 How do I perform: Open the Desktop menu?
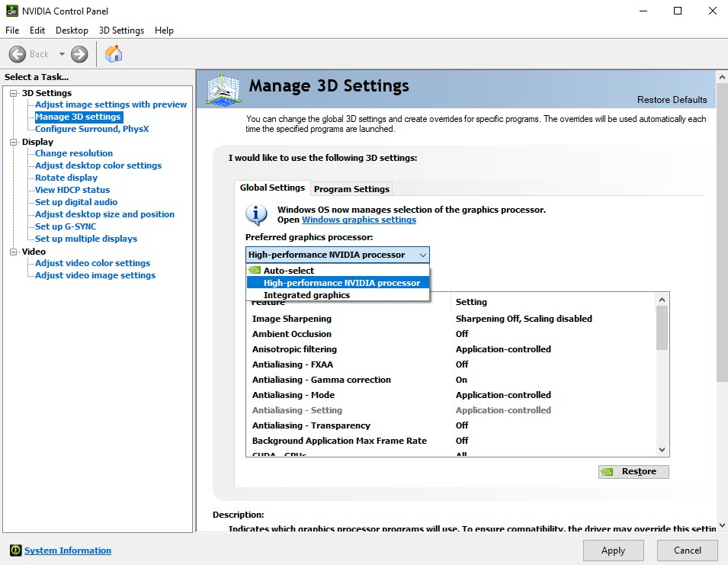point(72,30)
